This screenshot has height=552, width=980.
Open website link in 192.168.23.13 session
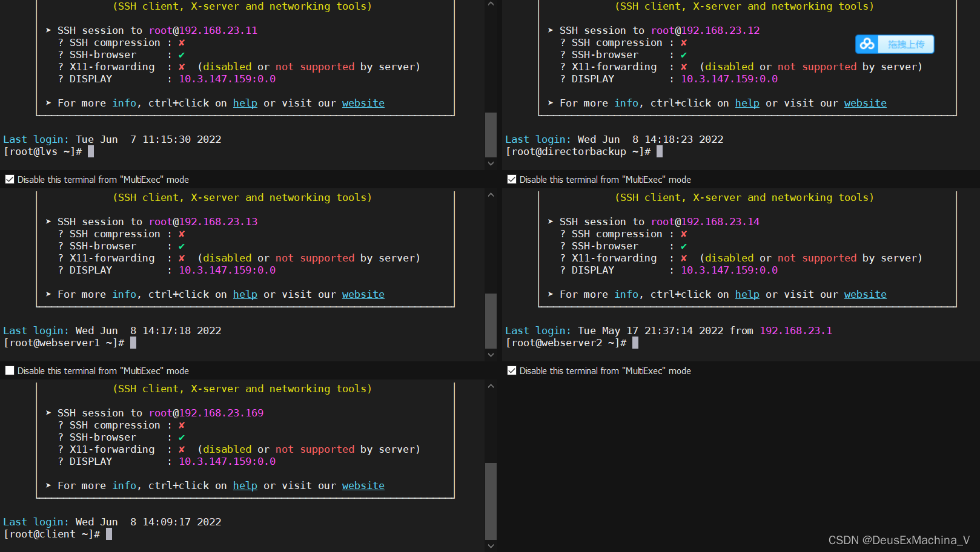(x=363, y=294)
